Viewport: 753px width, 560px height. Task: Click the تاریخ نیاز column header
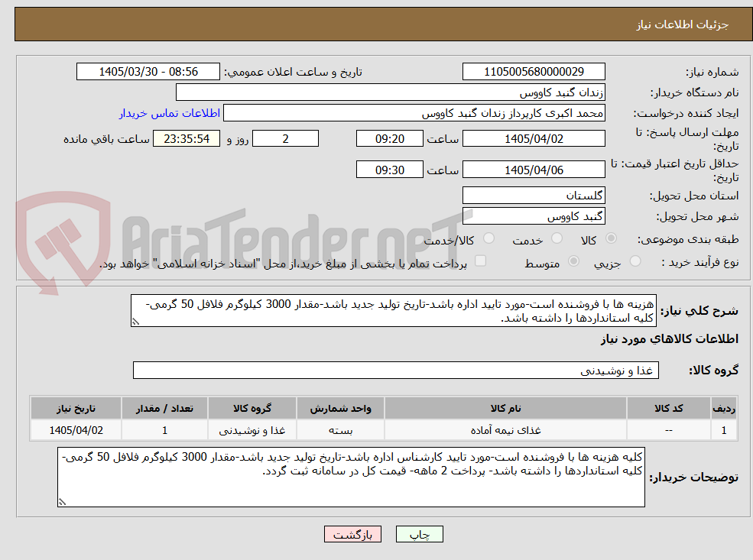(x=76, y=409)
